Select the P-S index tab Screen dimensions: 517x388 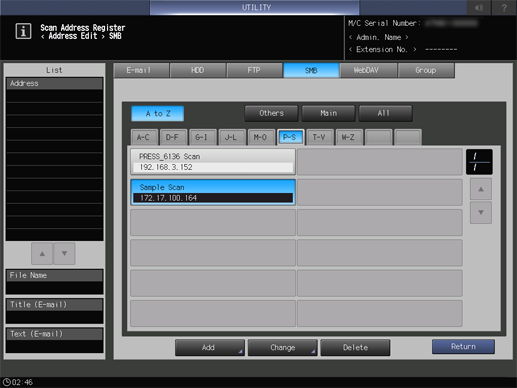tap(290, 137)
